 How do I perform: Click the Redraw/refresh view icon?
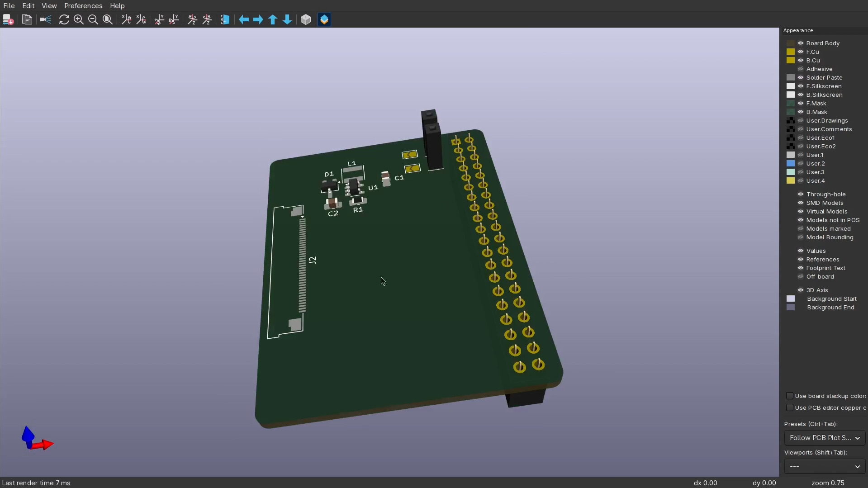pos(64,19)
